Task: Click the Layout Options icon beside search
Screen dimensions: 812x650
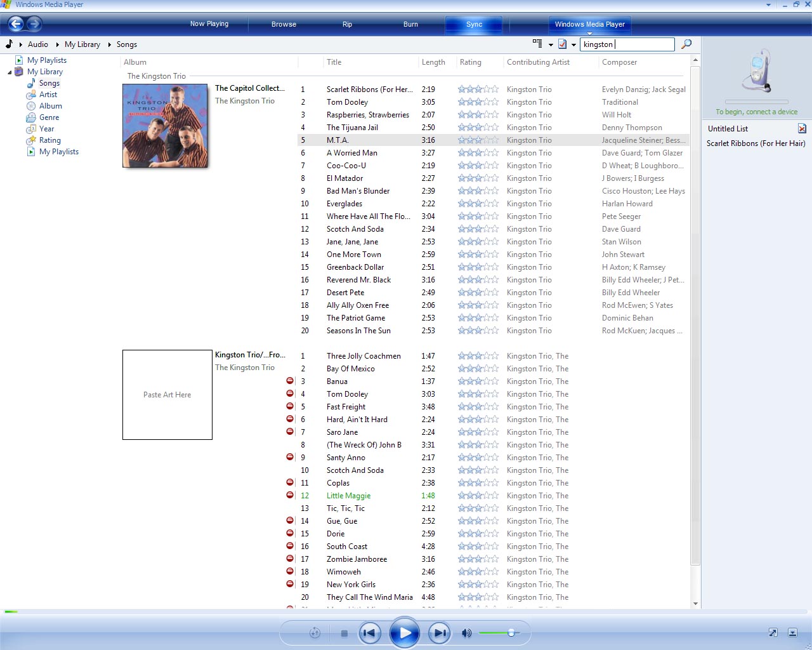Action: [x=538, y=44]
